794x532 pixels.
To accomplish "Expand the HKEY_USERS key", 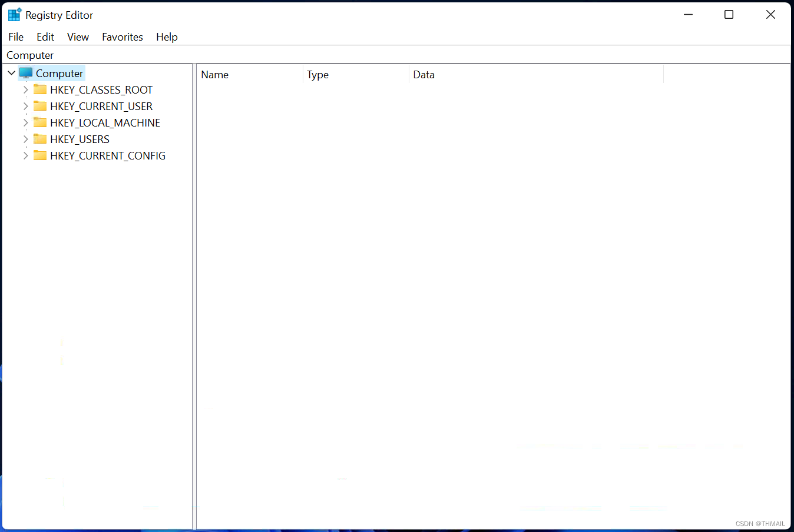I will pos(25,139).
